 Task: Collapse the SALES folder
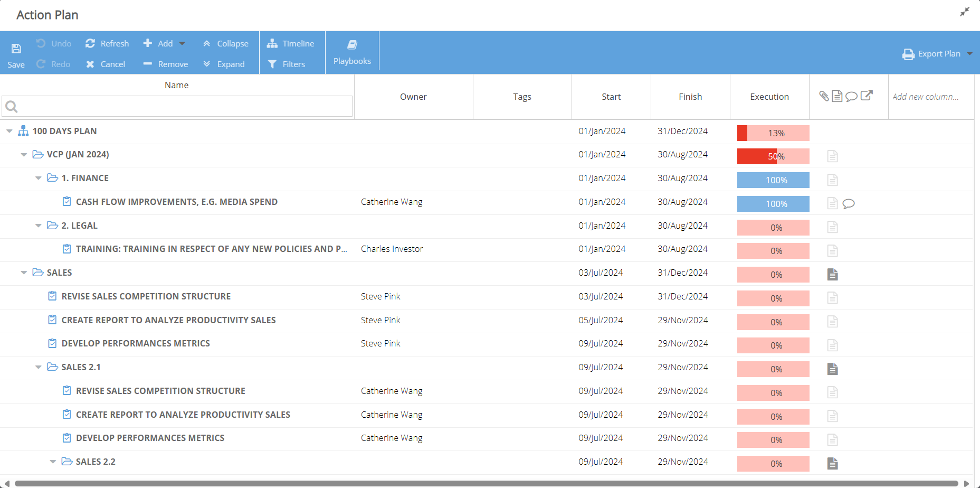coord(24,273)
